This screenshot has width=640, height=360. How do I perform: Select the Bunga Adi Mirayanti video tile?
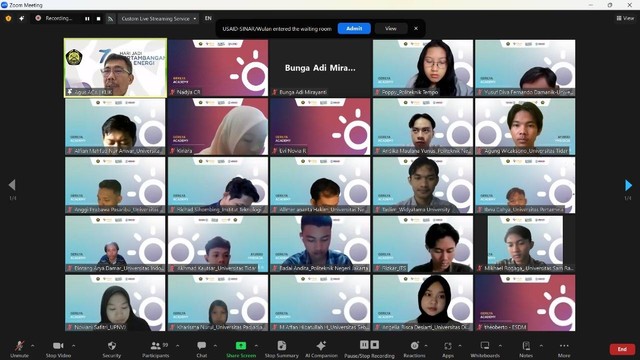320,68
